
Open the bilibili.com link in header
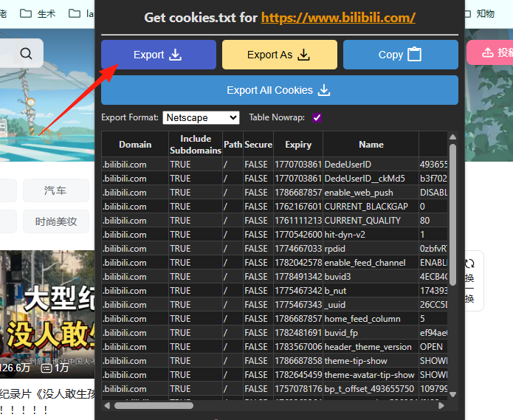tap(338, 18)
